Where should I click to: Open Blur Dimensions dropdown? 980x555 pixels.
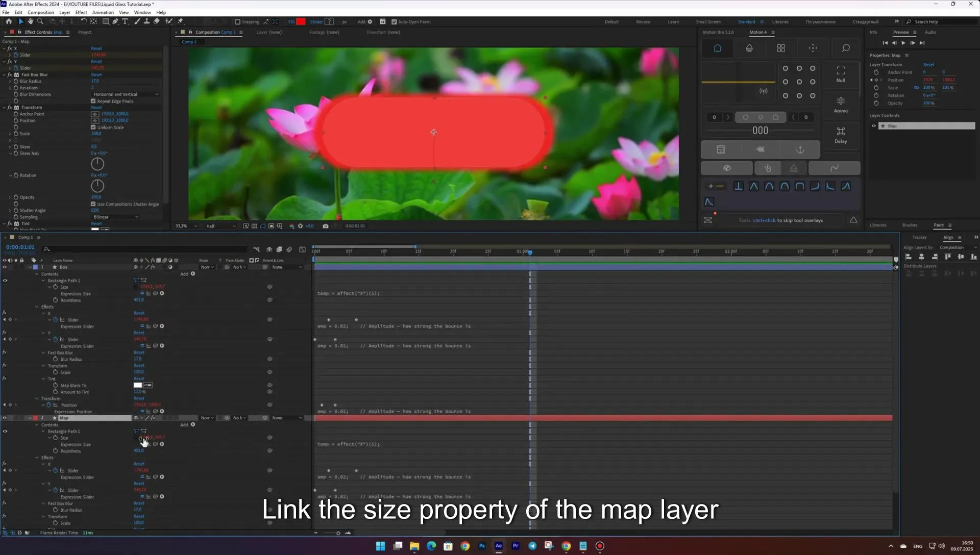126,94
